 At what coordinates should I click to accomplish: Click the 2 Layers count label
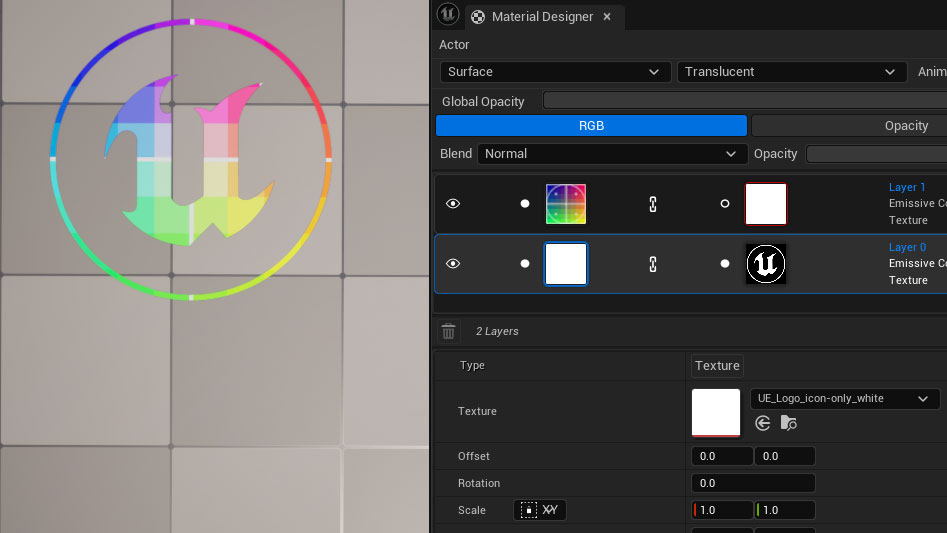point(497,331)
